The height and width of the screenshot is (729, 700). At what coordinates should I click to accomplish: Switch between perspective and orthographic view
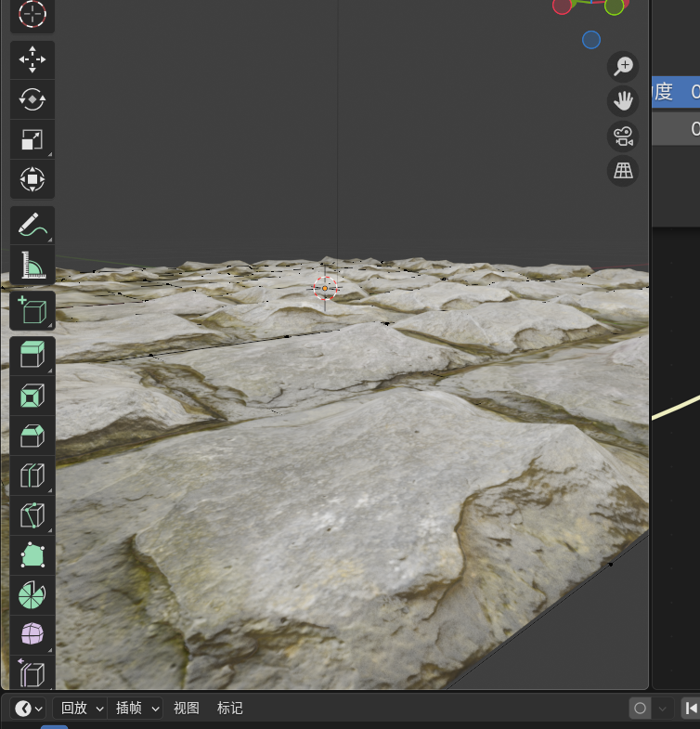pyautogui.click(x=623, y=171)
